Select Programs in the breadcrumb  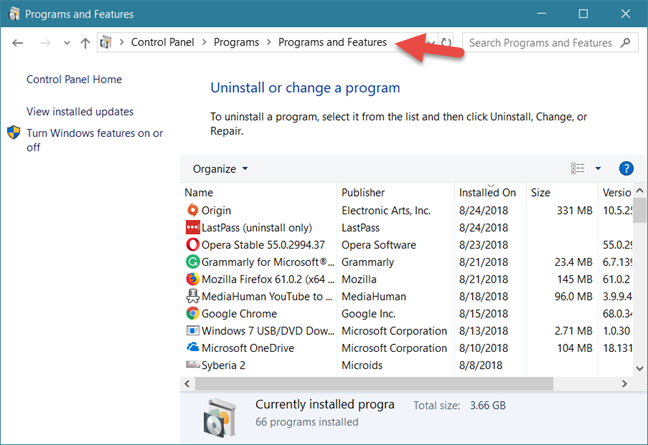pyautogui.click(x=236, y=42)
